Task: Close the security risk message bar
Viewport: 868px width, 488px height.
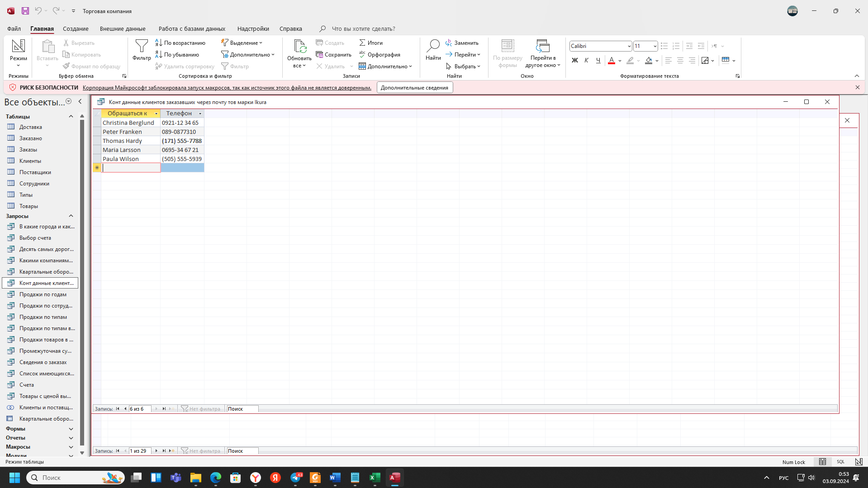Action: [x=857, y=88]
